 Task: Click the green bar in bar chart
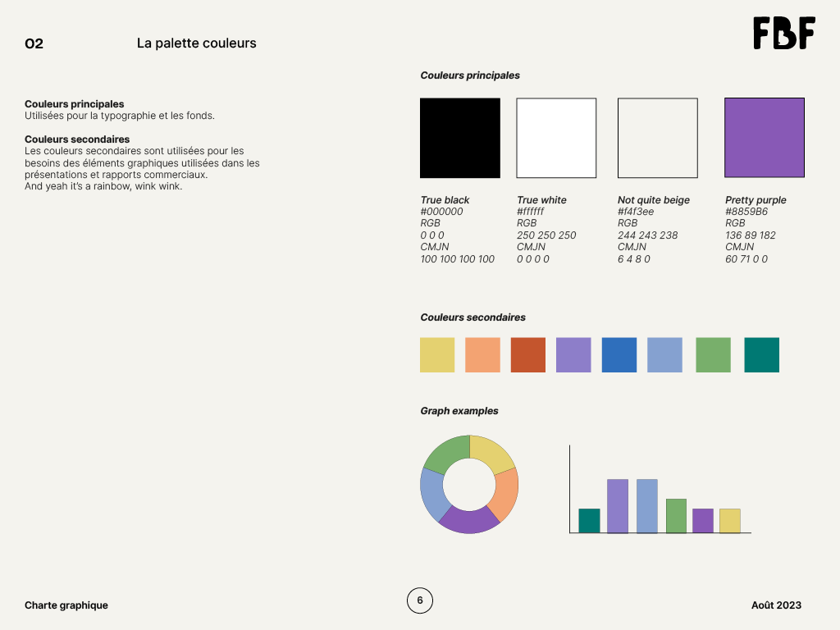tap(676, 516)
